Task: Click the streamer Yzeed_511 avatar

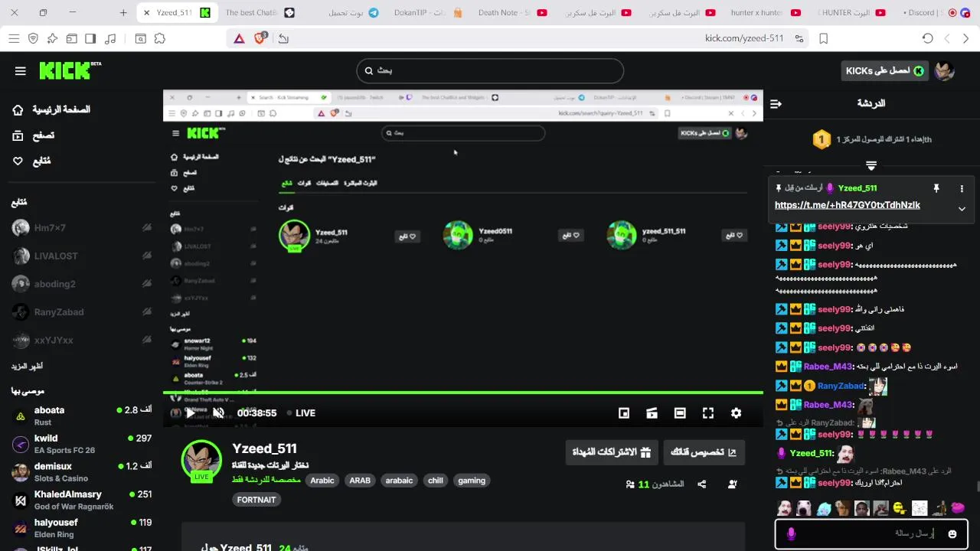Action: (x=201, y=461)
